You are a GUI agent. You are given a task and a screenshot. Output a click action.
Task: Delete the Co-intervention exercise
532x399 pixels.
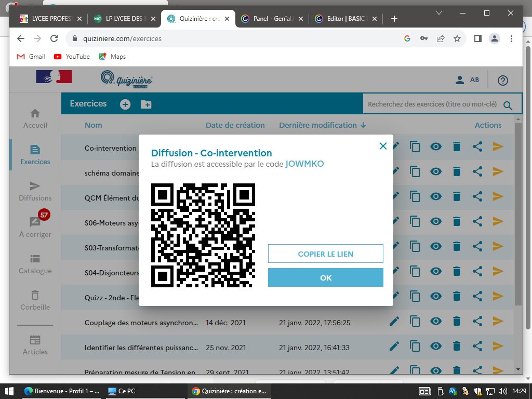pyautogui.click(x=457, y=147)
